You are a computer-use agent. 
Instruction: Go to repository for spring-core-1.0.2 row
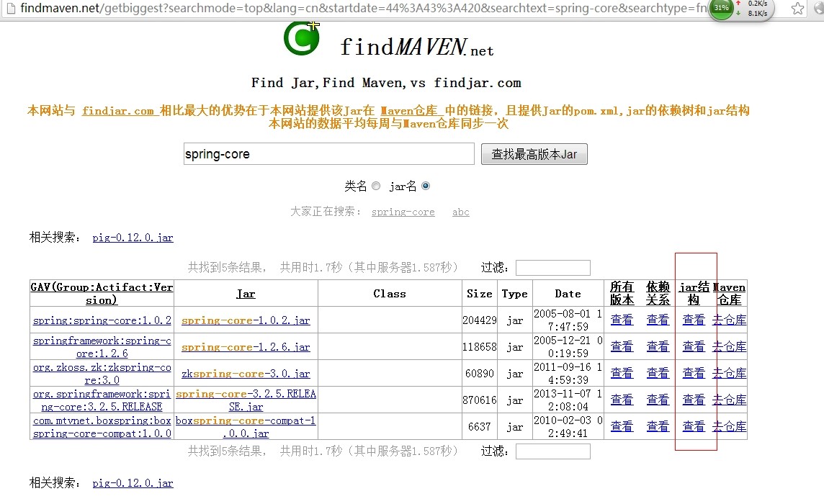pyautogui.click(x=730, y=320)
